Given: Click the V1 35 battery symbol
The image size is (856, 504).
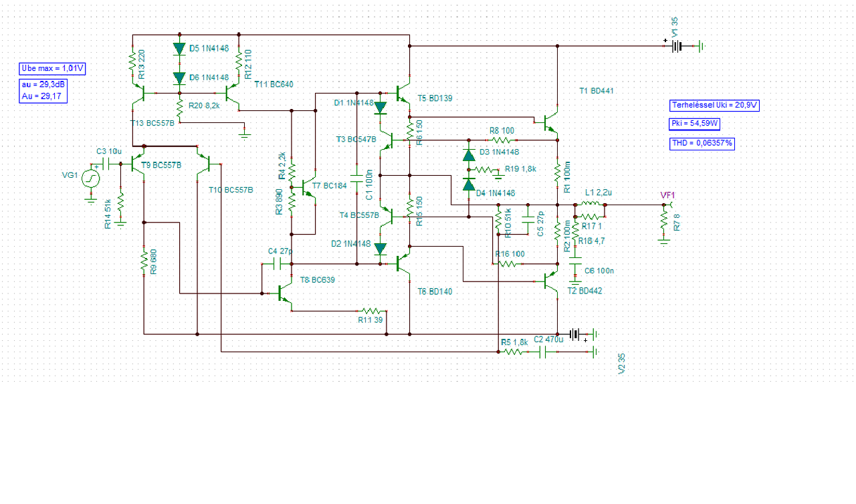Looking at the screenshot, I should click(678, 46).
